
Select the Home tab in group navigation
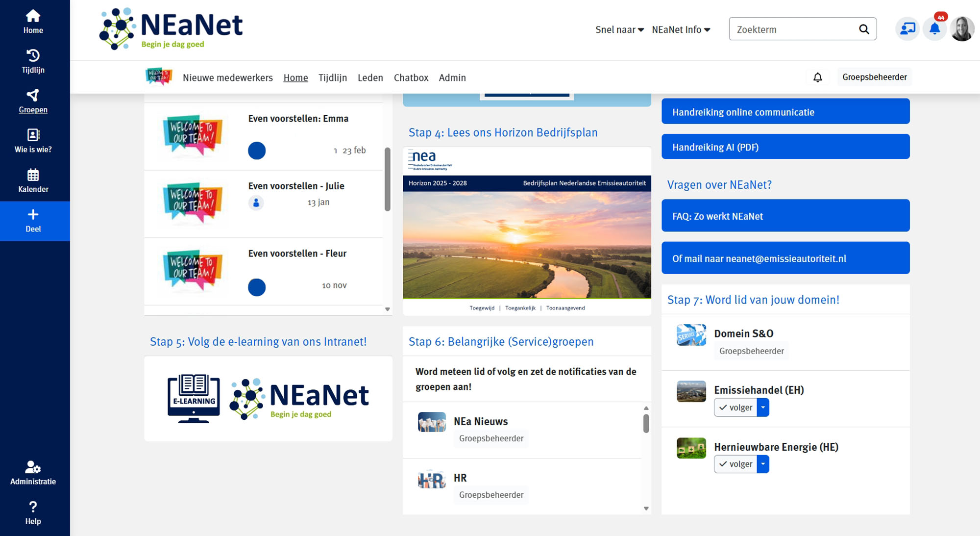click(x=295, y=77)
